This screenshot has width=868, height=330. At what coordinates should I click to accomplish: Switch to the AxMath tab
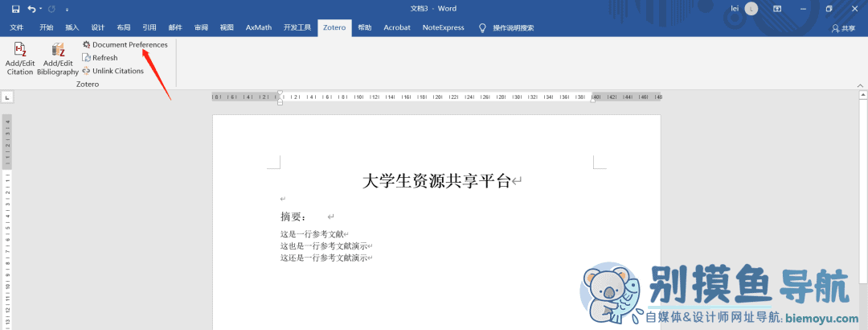click(x=258, y=27)
